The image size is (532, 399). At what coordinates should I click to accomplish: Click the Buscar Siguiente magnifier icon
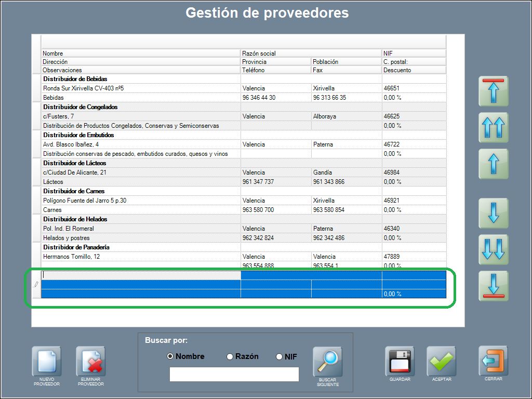(327, 362)
